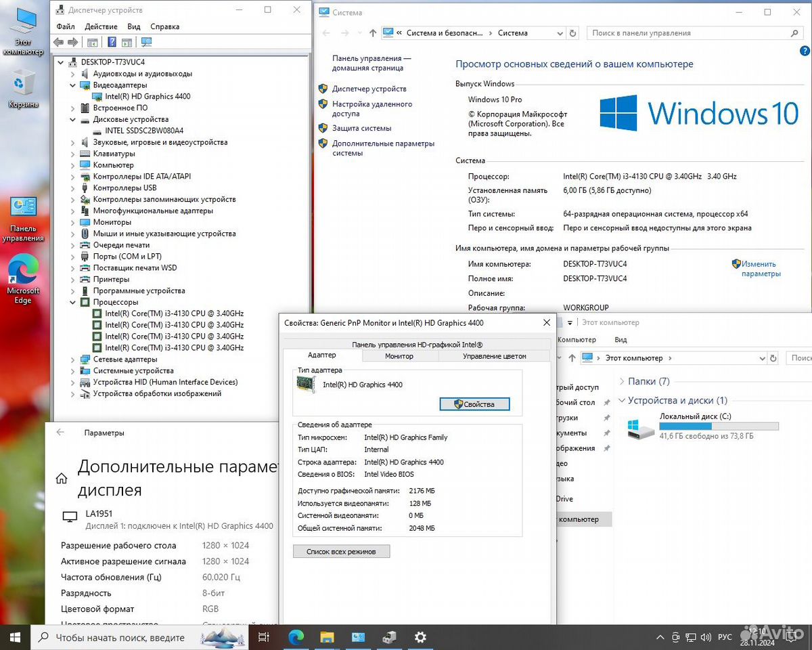Click Up arrow in System window
The width and height of the screenshot is (812, 650).
[x=373, y=32]
